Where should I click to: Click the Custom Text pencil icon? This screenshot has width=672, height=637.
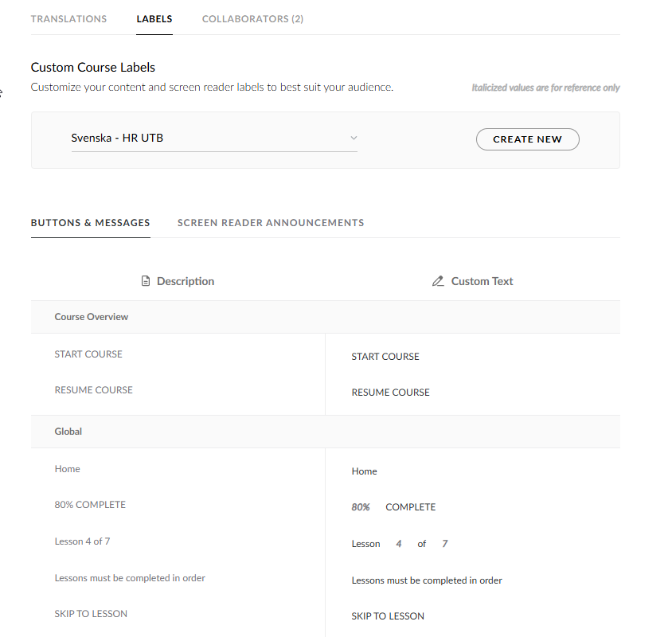(438, 281)
